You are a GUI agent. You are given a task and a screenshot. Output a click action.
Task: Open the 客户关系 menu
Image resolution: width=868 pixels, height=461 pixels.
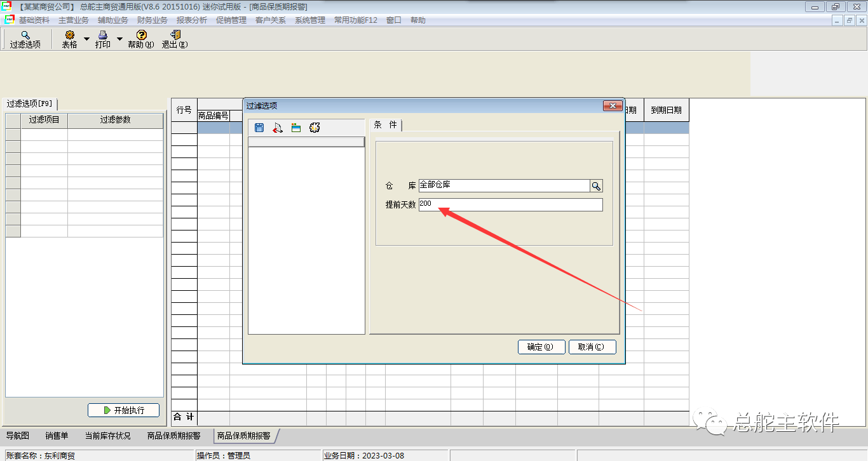(271, 20)
